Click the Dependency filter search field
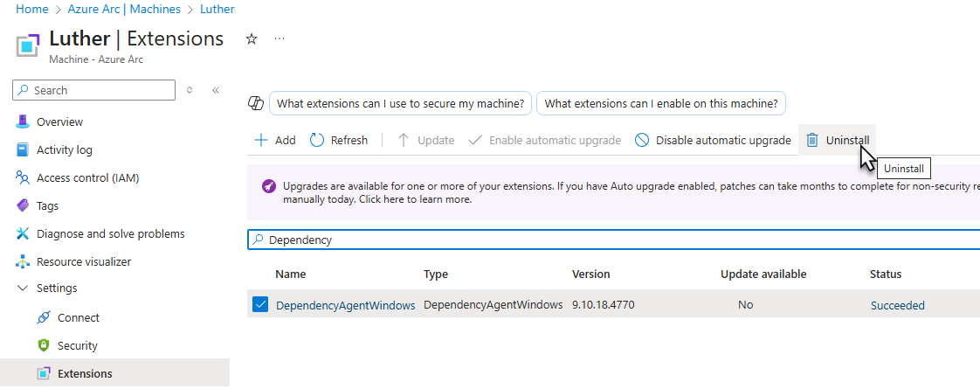 614,240
